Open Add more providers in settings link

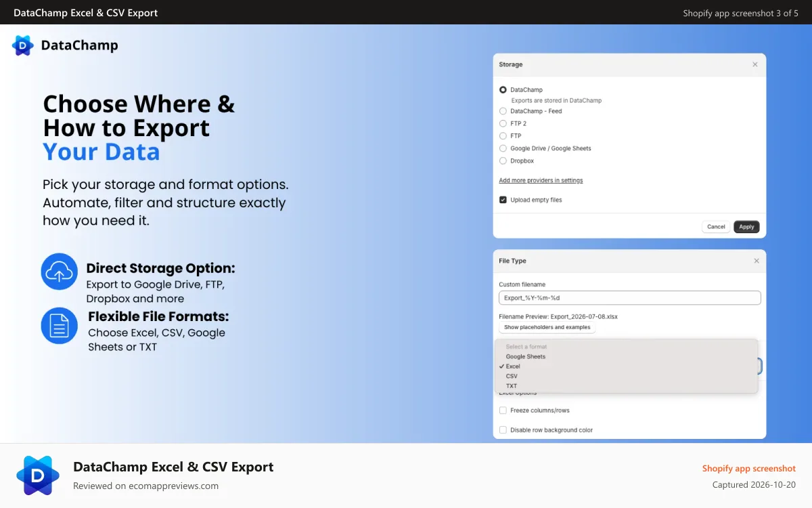pos(541,180)
